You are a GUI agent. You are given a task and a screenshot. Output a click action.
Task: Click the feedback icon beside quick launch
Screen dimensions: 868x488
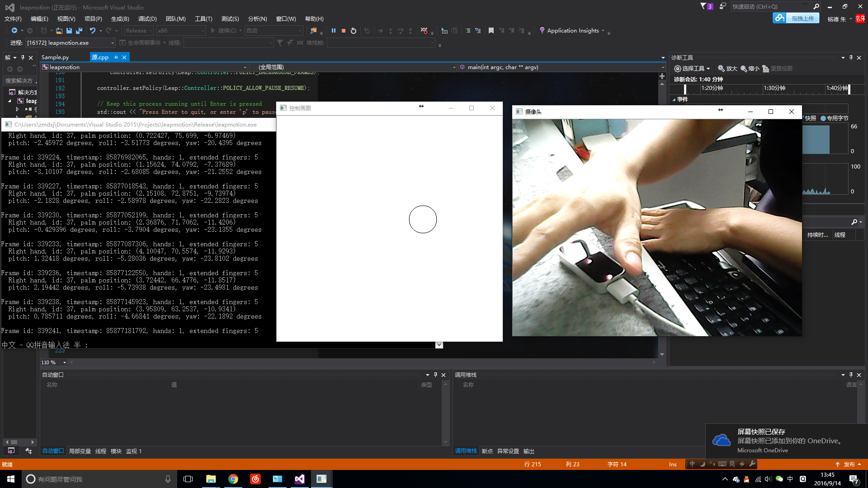[x=722, y=6]
